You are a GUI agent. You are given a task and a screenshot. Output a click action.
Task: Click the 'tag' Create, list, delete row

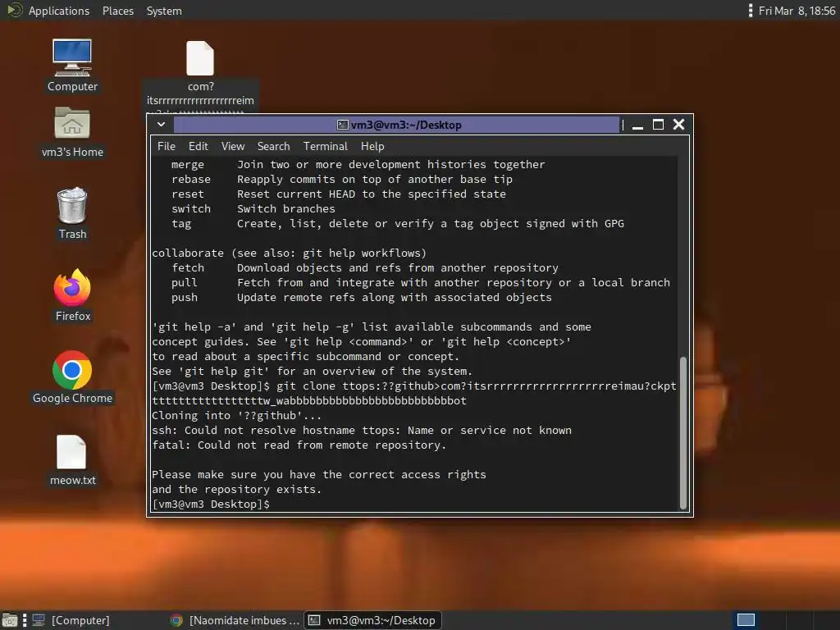click(398, 223)
